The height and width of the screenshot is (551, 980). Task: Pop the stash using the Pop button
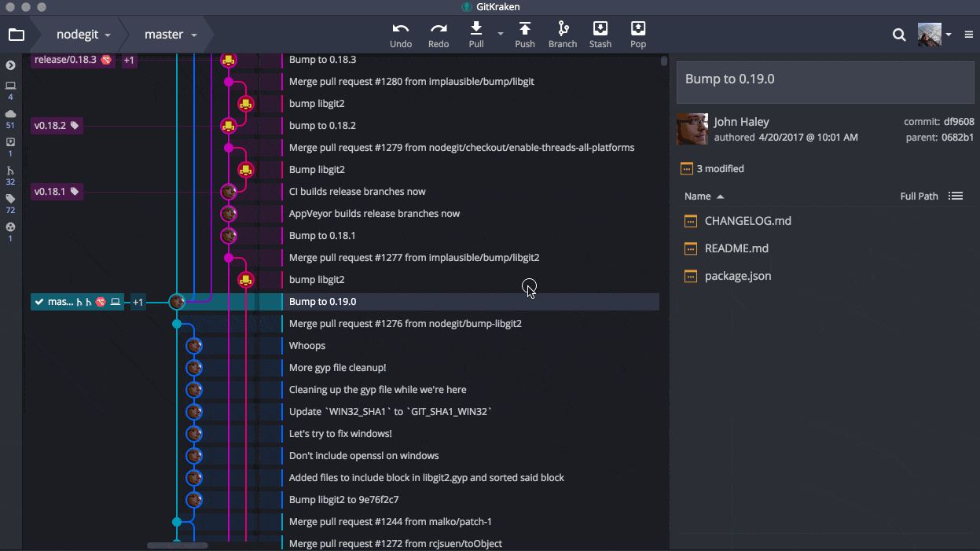click(x=638, y=35)
